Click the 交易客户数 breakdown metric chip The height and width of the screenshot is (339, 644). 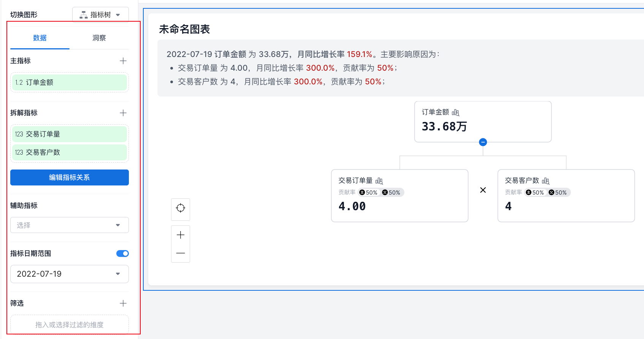click(70, 152)
